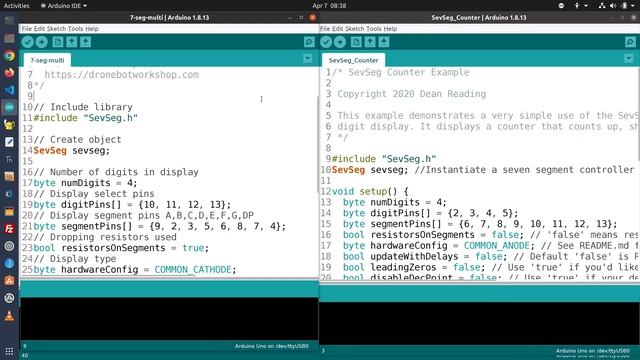Open Help menu in 7-seg-multi window
The image size is (640, 360).
pyautogui.click(x=92, y=29)
